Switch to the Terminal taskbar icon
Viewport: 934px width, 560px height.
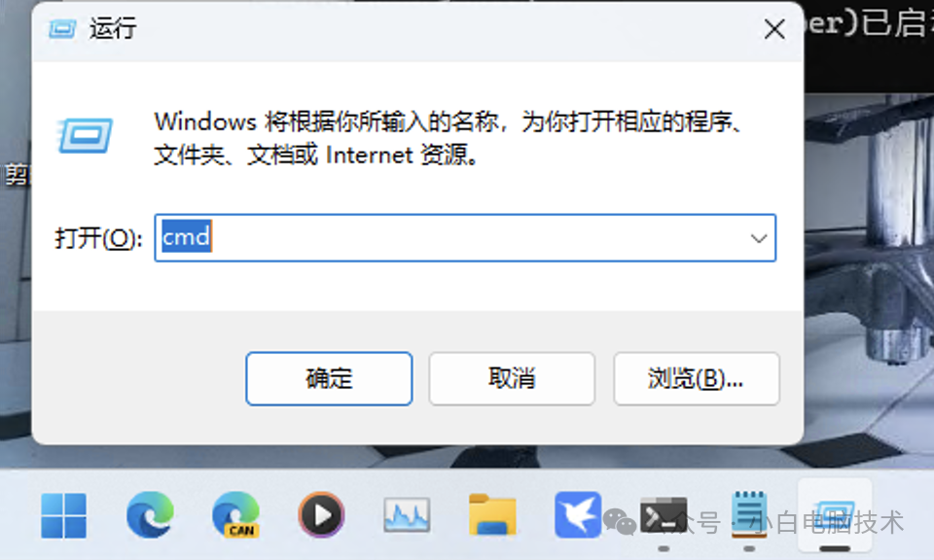coord(664,516)
